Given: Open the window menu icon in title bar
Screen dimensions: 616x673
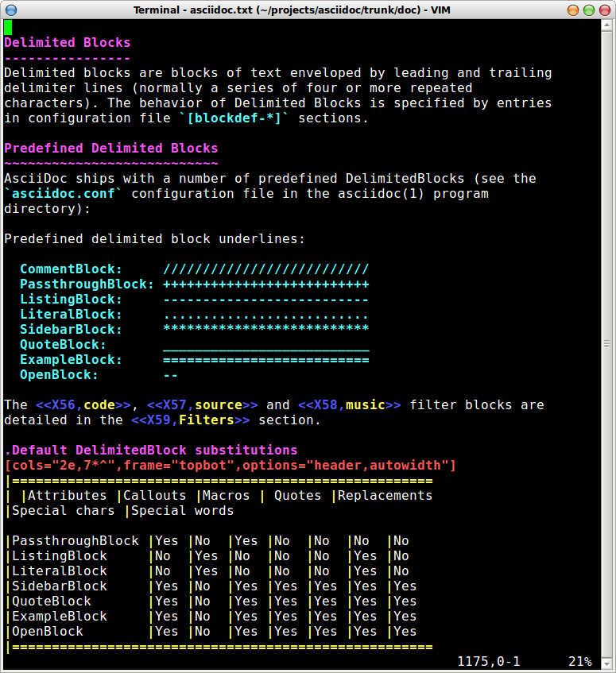Looking at the screenshot, I should pos(10,10).
